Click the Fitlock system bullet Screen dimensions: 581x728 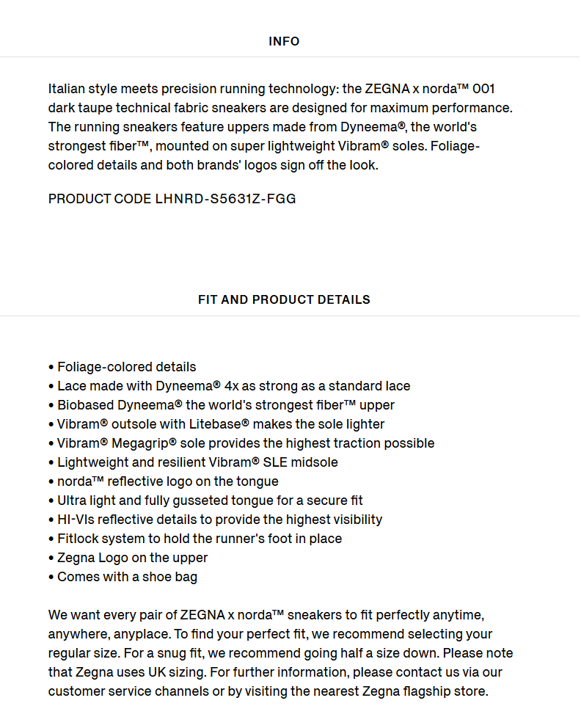(x=195, y=538)
